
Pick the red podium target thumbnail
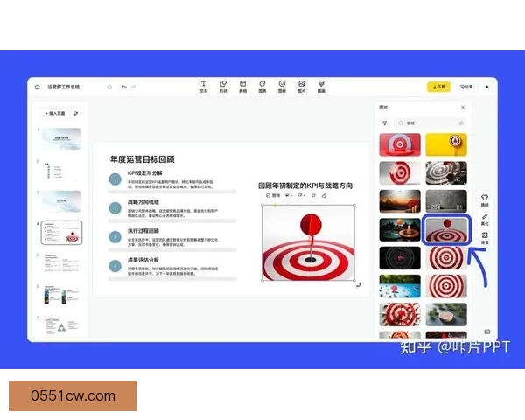click(x=400, y=144)
